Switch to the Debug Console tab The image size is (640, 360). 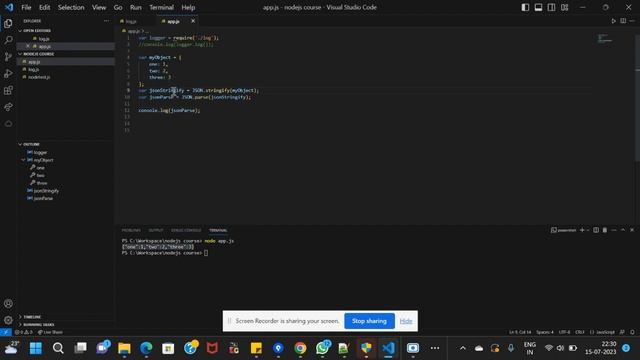click(x=186, y=230)
